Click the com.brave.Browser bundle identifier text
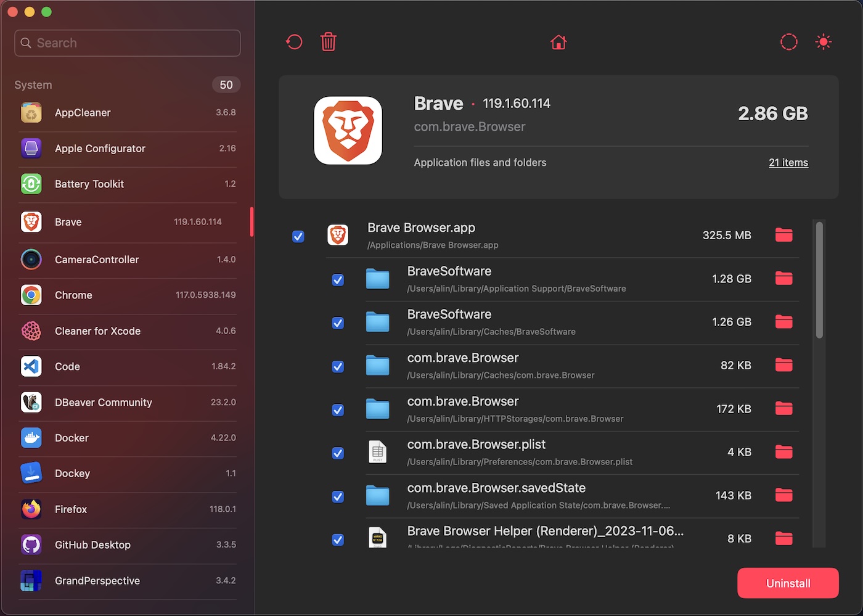 pyautogui.click(x=470, y=127)
